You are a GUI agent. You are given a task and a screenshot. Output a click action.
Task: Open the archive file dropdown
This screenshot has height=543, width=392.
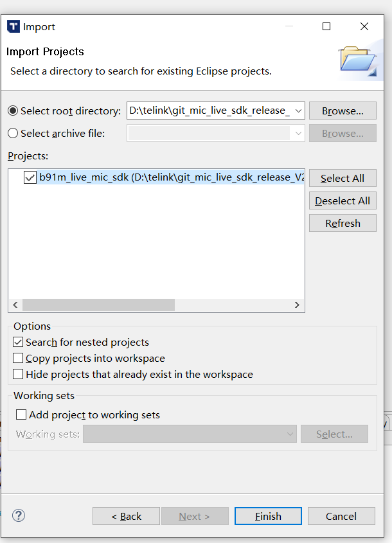click(x=298, y=133)
